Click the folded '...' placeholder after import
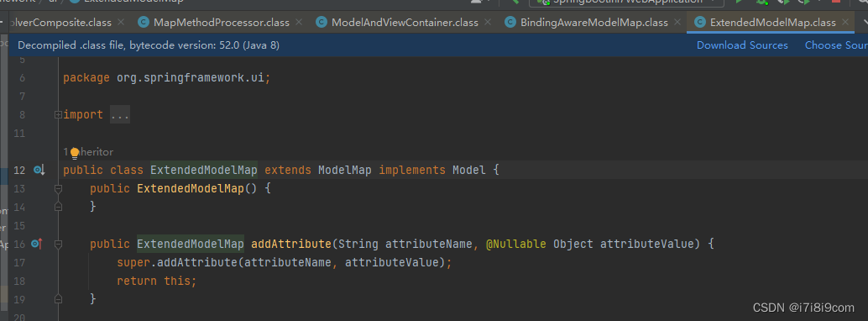The height and width of the screenshot is (321, 868). pos(120,115)
